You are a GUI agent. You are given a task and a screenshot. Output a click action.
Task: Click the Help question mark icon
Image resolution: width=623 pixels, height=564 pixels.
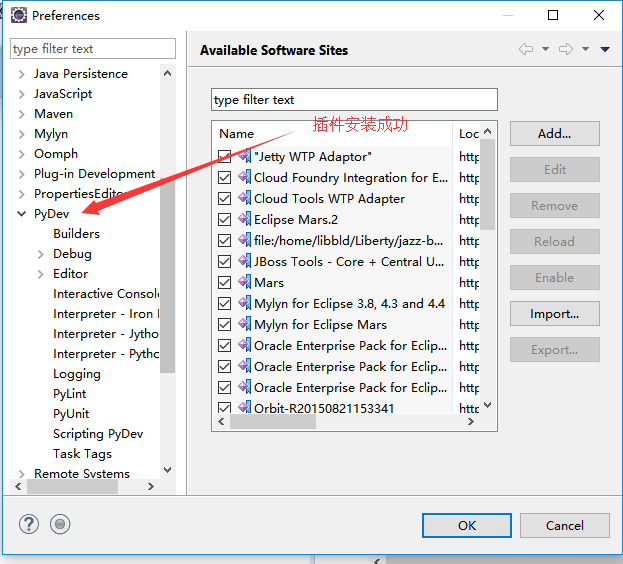click(29, 524)
